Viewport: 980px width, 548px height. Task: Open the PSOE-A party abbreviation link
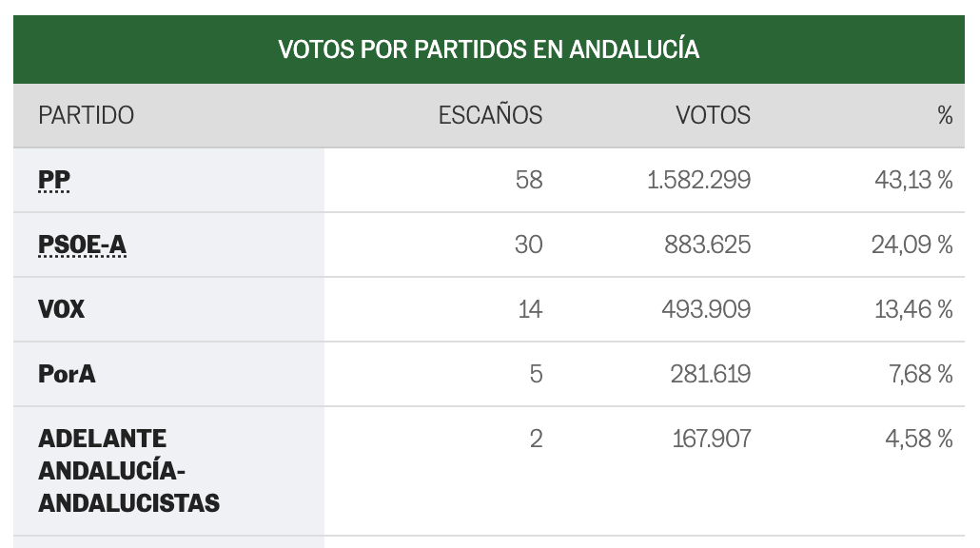[82, 245]
